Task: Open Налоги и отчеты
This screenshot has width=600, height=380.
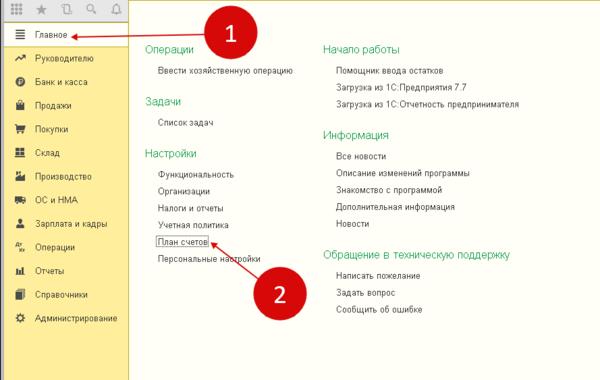Action: (x=190, y=208)
